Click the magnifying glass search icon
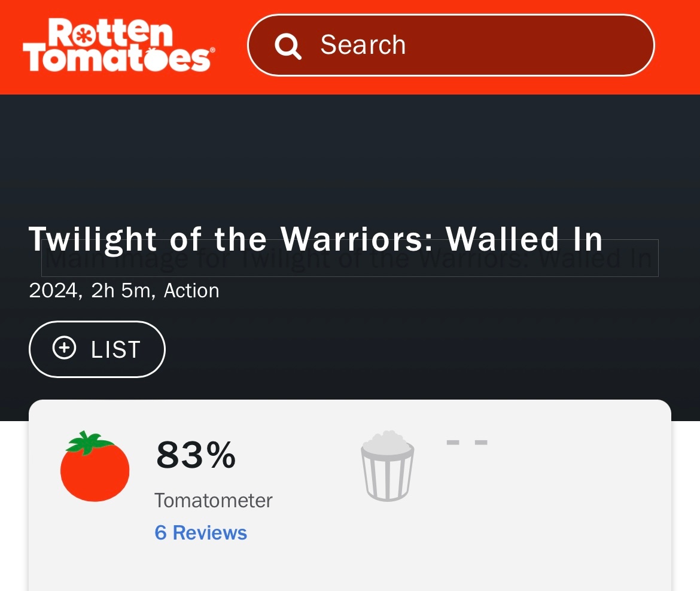The height and width of the screenshot is (591, 700). pos(288,46)
